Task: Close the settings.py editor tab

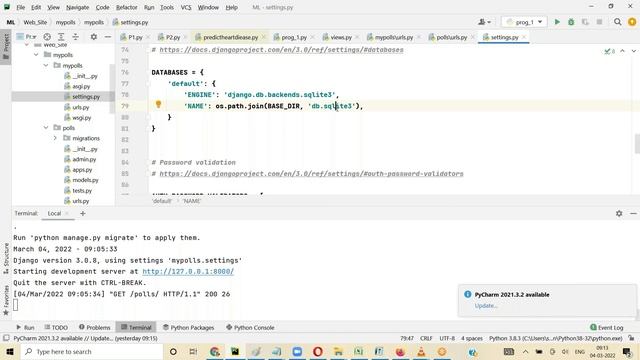Action: (x=524, y=37)
